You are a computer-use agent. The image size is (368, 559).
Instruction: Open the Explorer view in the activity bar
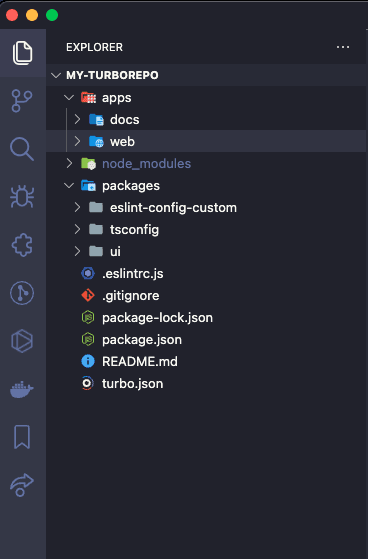tap(22, 53)
